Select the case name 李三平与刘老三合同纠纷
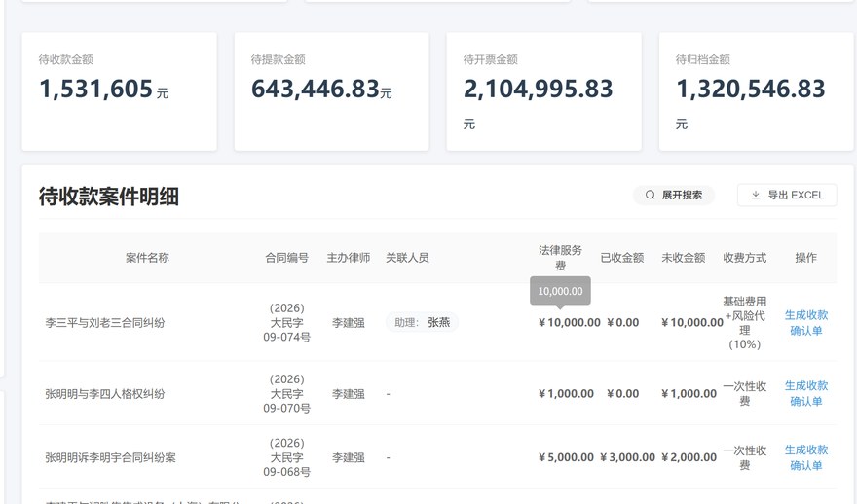857x504 pixels. (x=105, y=323)
